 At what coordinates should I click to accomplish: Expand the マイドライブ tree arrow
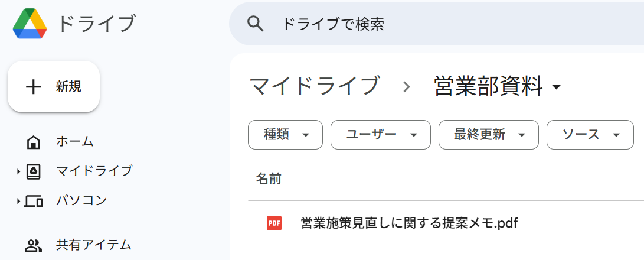pyautogui.click(x=19, y=171)
